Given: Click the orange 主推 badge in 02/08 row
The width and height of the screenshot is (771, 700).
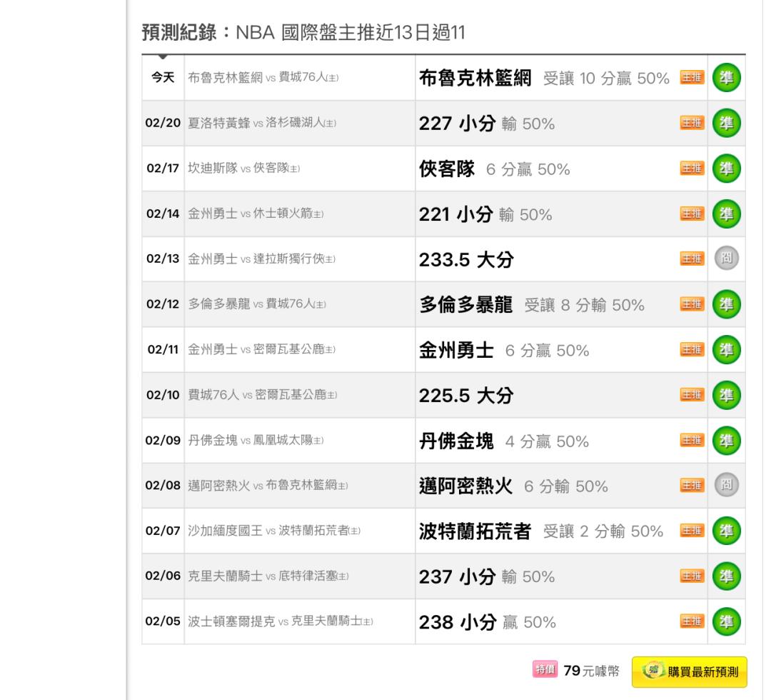Looking at the screenshot, I should click(x=692, y=485).
